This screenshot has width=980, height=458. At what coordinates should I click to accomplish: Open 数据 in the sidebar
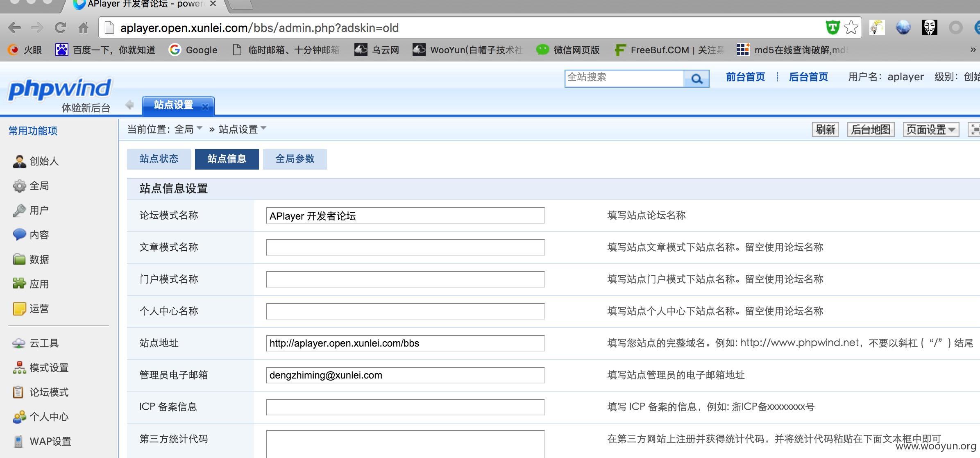31,259
